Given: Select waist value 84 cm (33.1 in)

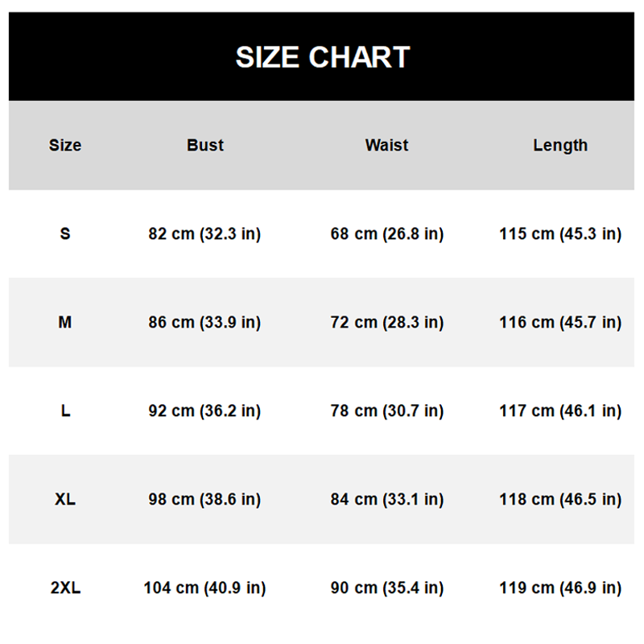Looking at the screenshot, I should (386, 500).
